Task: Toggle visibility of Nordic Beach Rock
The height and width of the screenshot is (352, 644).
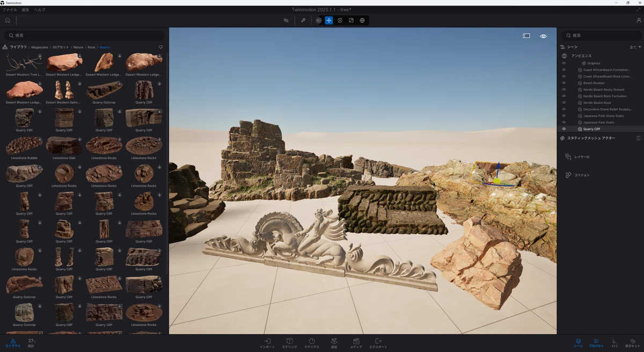Action: click(x=564, y=103)
